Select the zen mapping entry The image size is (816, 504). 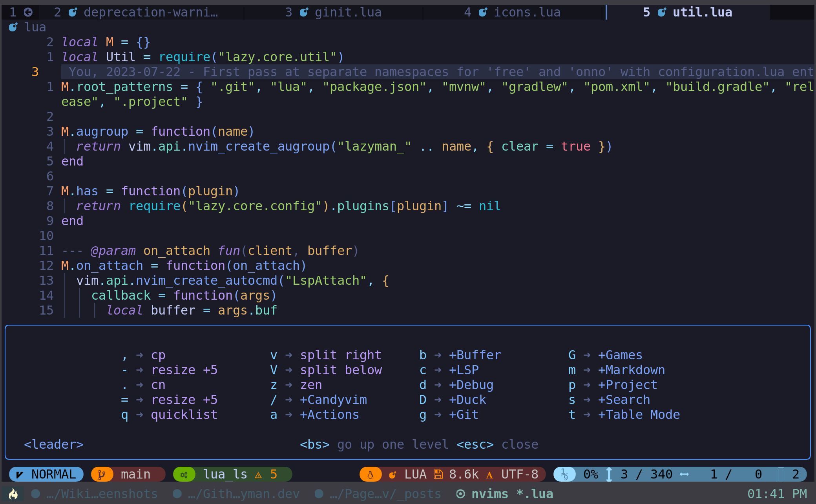tap(311, 385)
